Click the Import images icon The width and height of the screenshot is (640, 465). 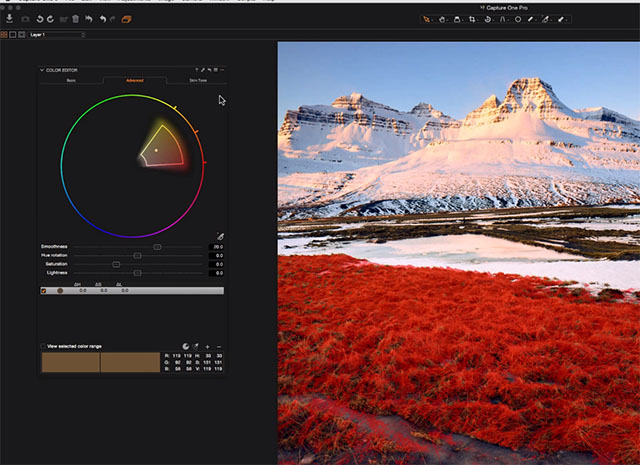[9, 18]
